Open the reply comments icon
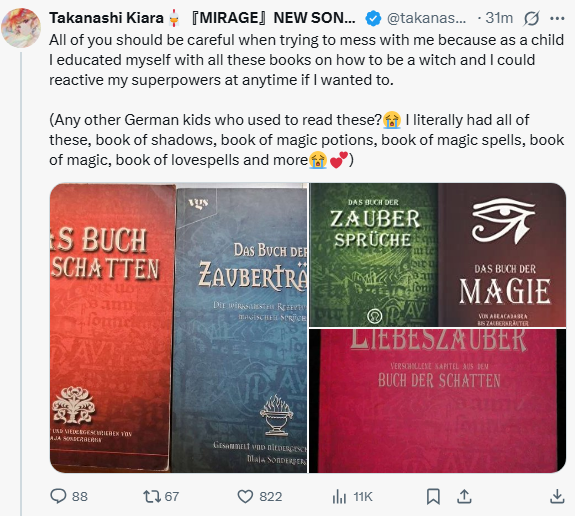This screenshot has height=516, width=575. point(58,496)
